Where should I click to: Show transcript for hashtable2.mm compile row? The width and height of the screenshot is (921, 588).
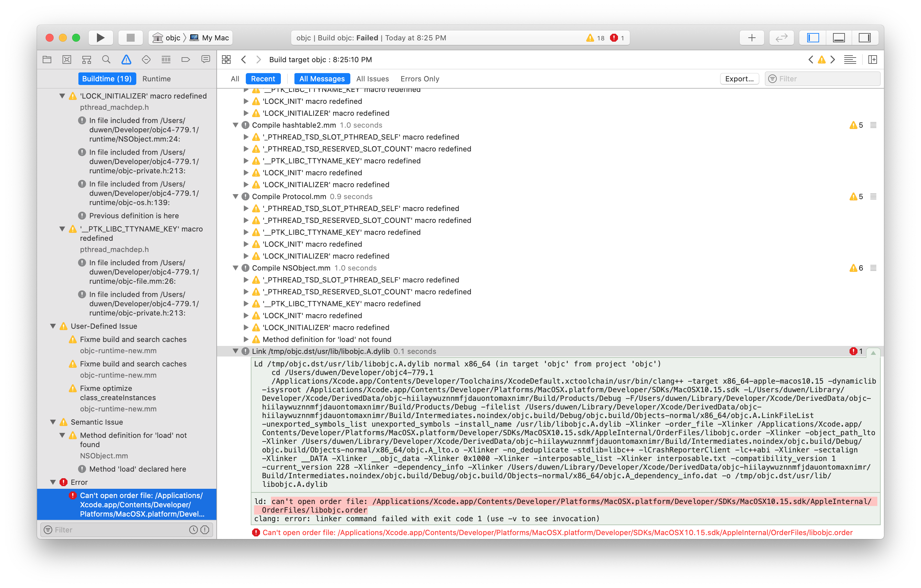click(x=873, y=125)
